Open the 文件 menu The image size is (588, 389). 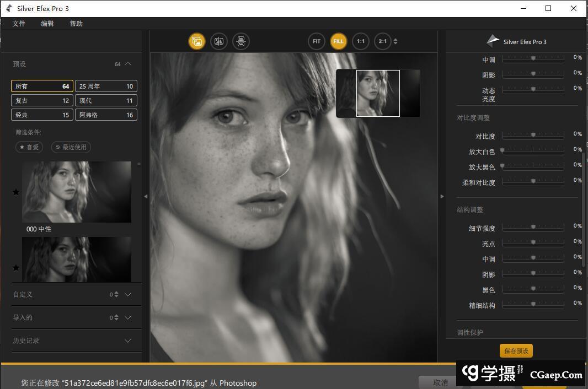click(x=19, y=24)
